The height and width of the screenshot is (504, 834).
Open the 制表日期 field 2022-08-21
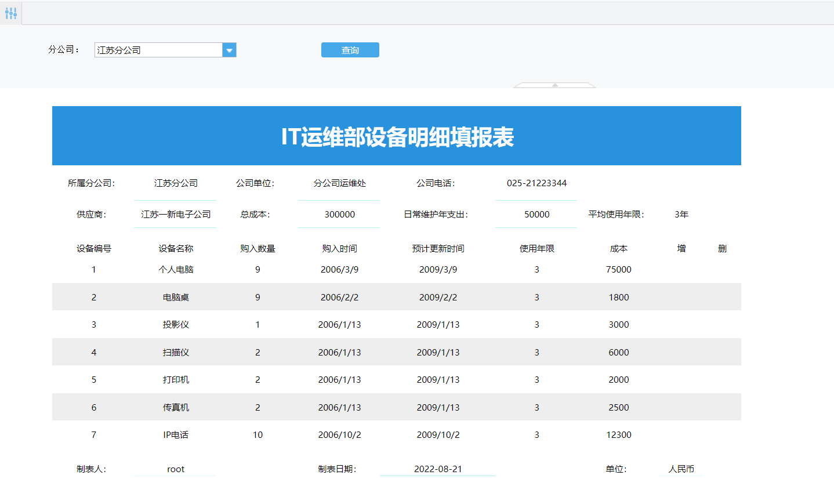[437, 469]
